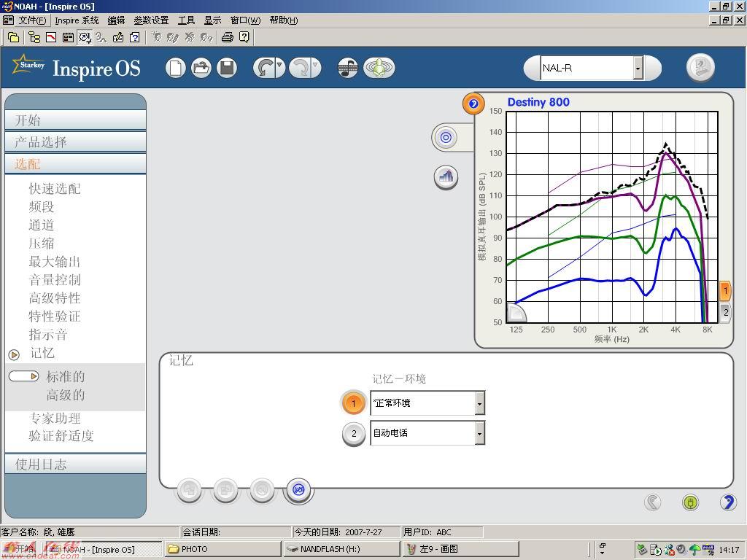Click the clock arrow icon in NOAH toolbar

[x=85, y=37]
